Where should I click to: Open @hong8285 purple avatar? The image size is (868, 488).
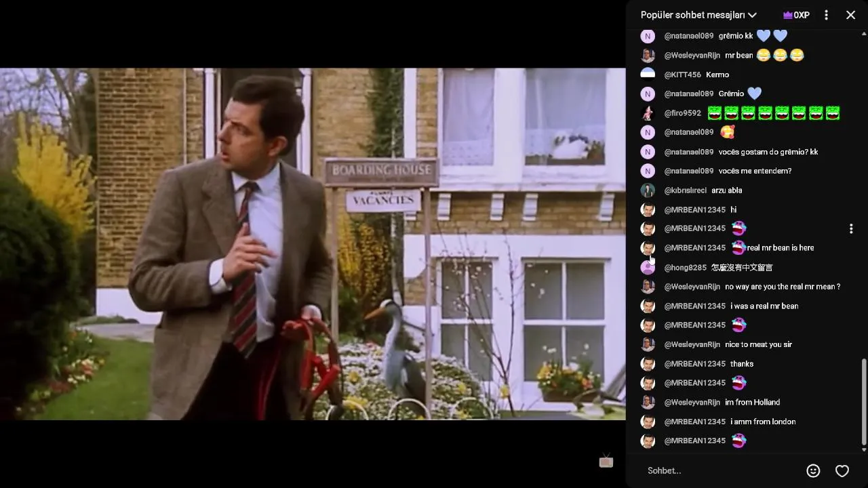[648, 268]
